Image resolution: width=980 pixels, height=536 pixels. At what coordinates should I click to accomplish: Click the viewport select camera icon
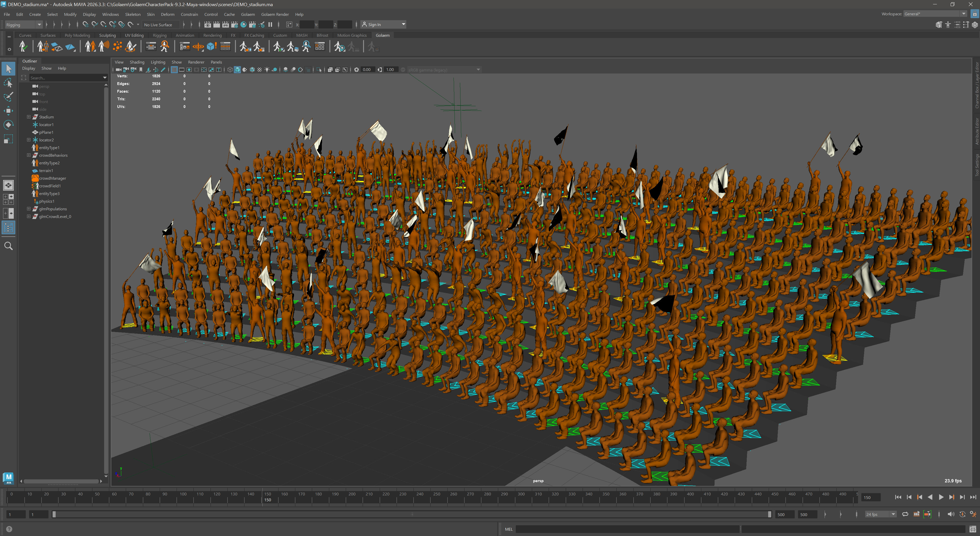point(118,70)
